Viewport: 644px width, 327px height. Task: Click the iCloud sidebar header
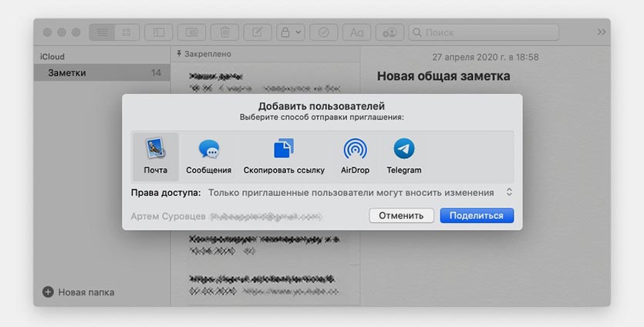(52, 57)
